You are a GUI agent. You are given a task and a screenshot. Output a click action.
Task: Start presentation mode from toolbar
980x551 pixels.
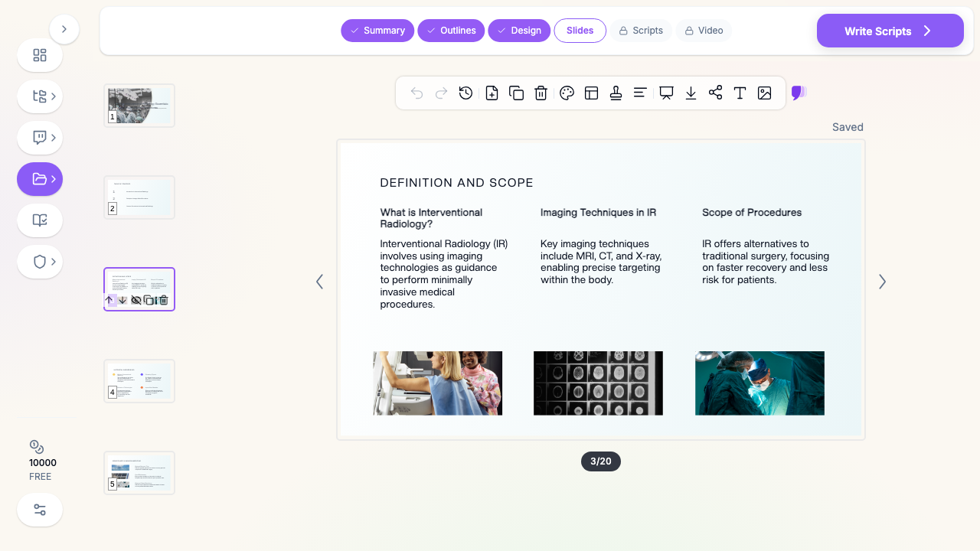(666, 93)
